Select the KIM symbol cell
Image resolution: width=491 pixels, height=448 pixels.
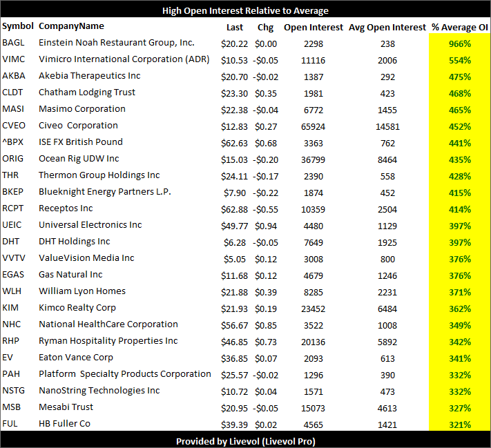[10, 308]
